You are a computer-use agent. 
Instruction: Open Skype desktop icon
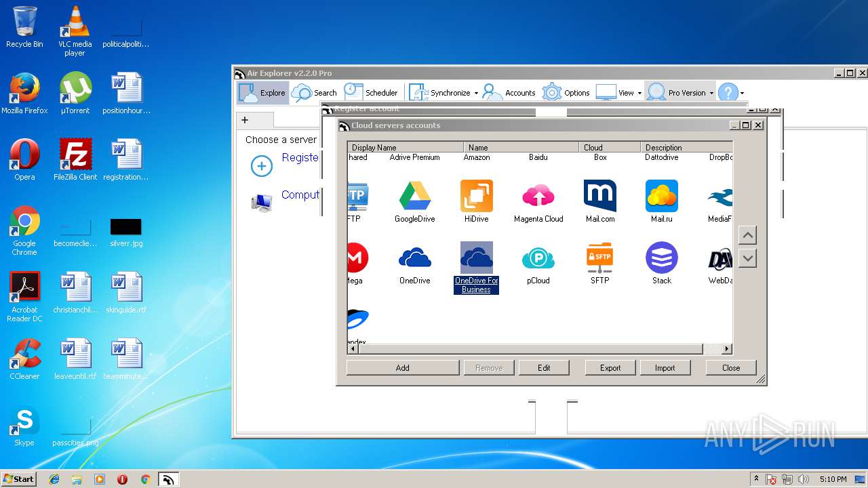pos(24,426)
